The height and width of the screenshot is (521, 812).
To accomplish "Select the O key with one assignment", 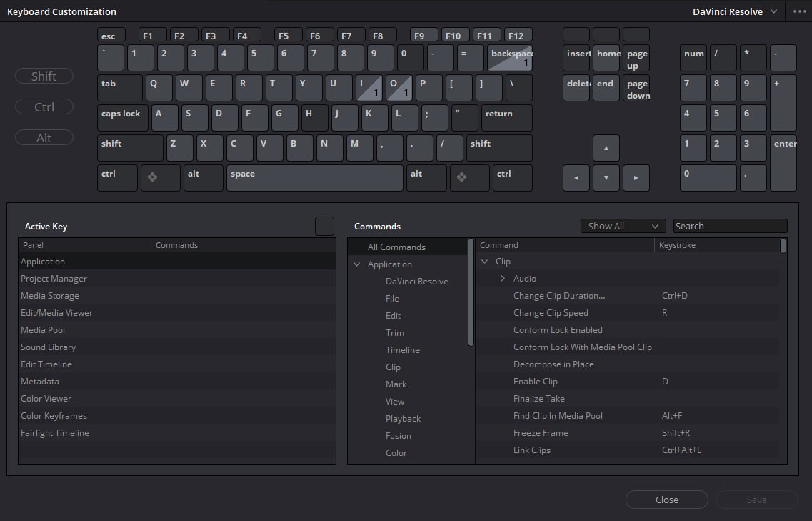I will (399, 88).
